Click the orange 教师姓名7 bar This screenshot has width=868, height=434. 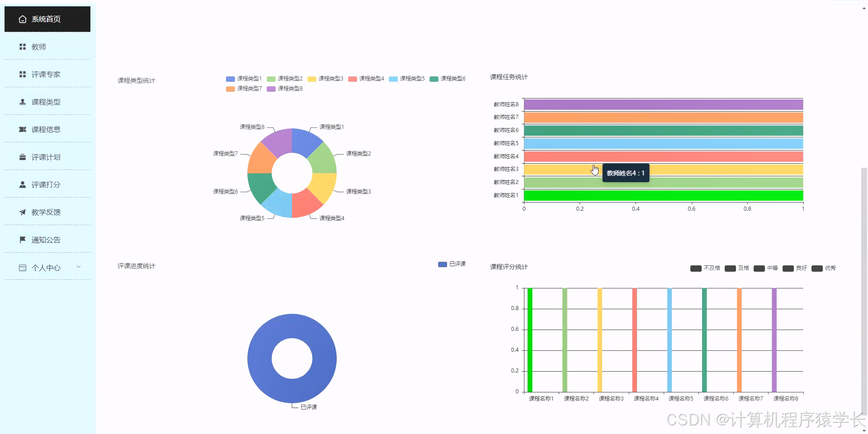coord(663,118)
